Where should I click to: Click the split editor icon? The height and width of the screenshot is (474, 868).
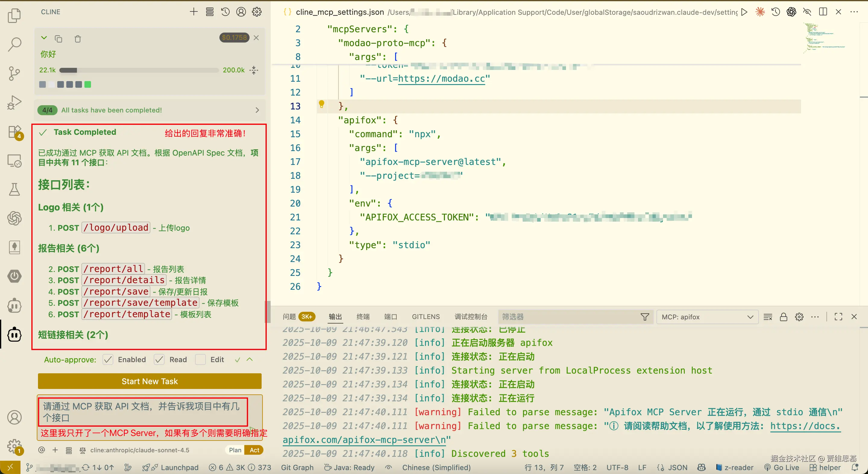coord(823,12)
